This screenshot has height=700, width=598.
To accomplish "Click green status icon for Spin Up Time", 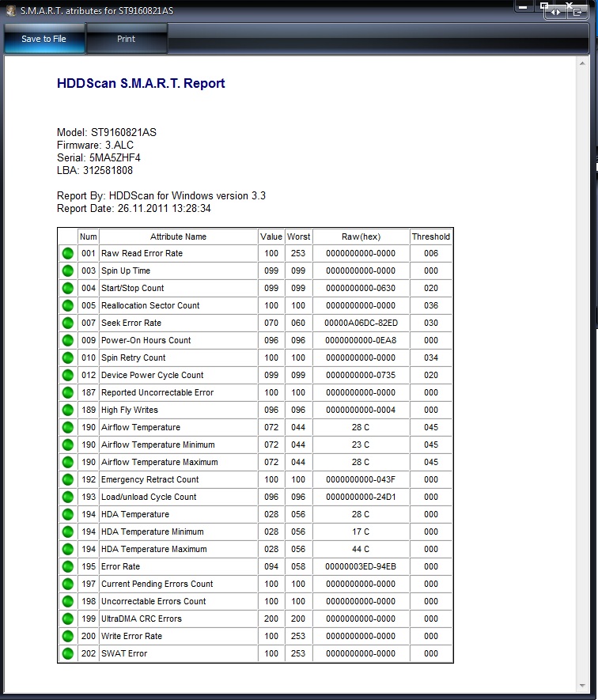I will coord(68,271).
